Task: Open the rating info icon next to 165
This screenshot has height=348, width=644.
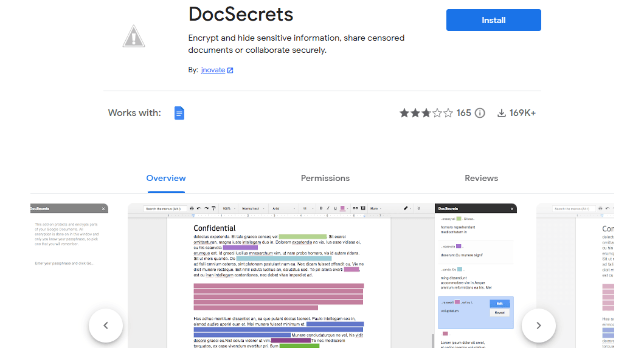Action: click(x=480, y=113)
